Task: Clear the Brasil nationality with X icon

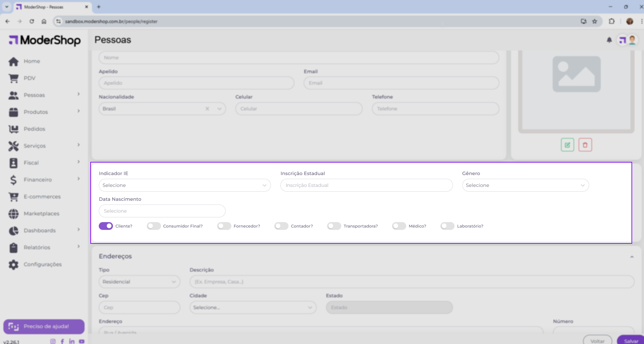Action: pos(207,109)
